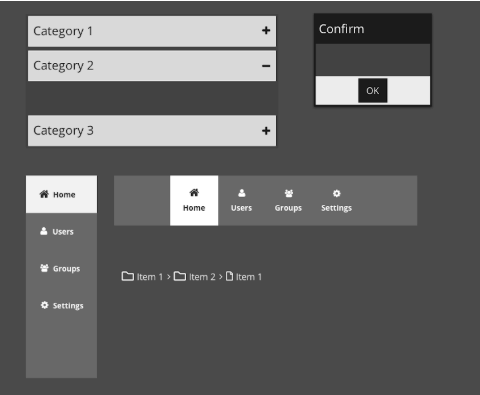Viewport: 480px width, 395px height.
Task: Click the file icon in the breadcrumb
Action: [229, 276]
